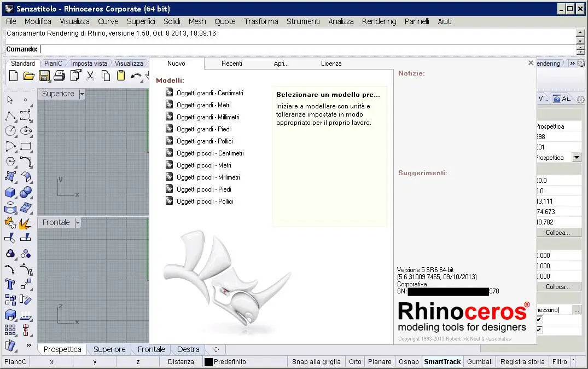Click the Undo arrow icon
588x369 pixels.
tap(136, 76)
